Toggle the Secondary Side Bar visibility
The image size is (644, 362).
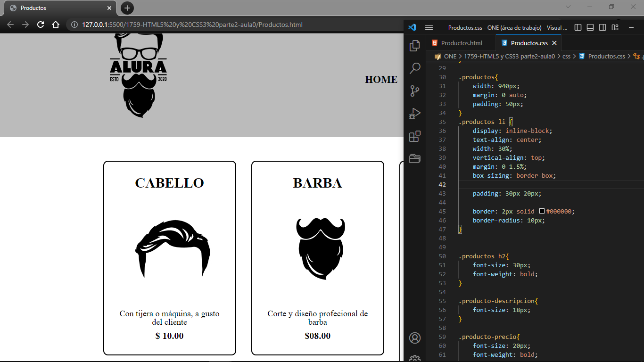point(602,27)
